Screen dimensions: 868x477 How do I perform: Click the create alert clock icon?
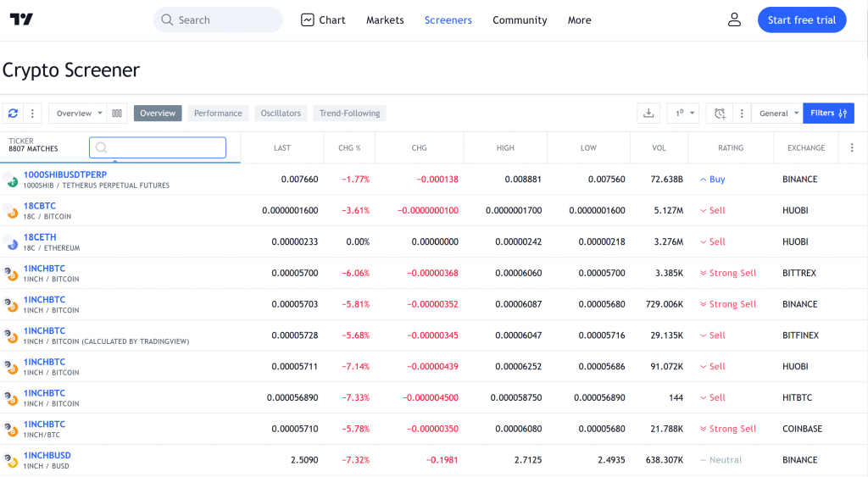[x=720, y=113]
